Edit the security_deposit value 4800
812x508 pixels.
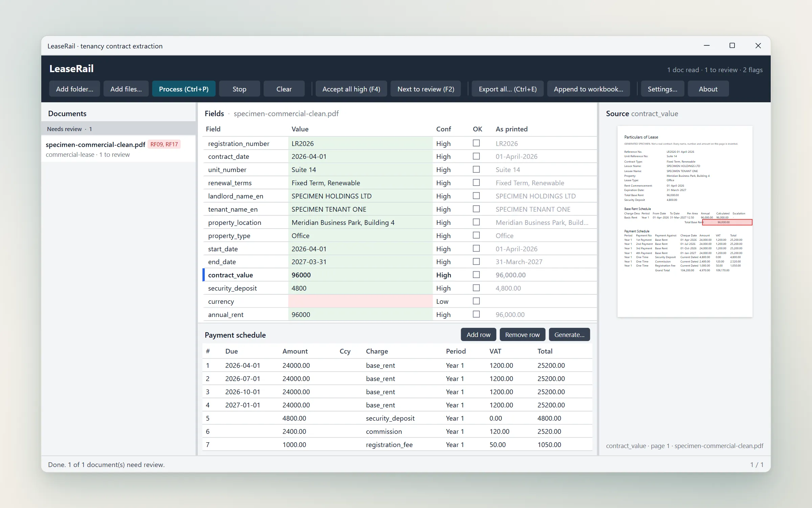(x=360, y=288)
